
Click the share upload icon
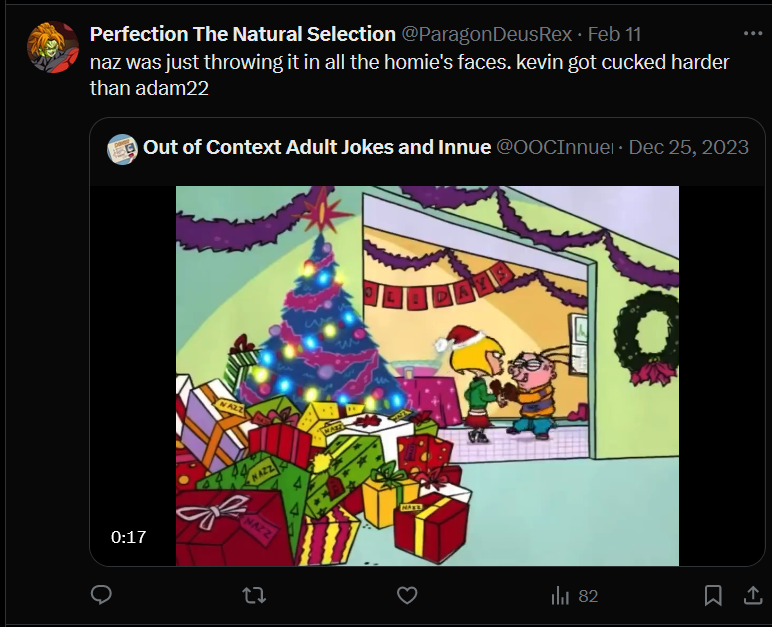pyautogui.click(x=752, y=596)
